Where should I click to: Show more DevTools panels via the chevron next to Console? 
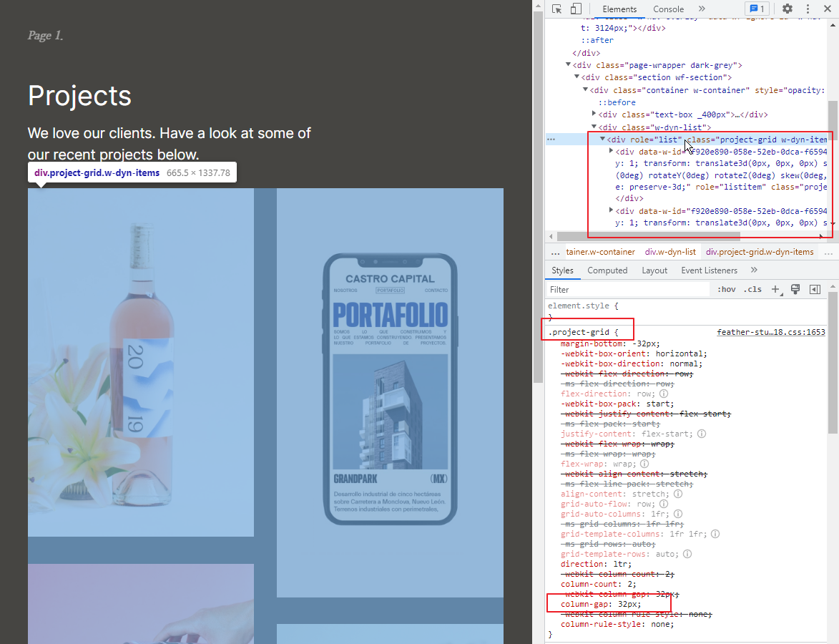pyautogui.click(x=702, y=9)
